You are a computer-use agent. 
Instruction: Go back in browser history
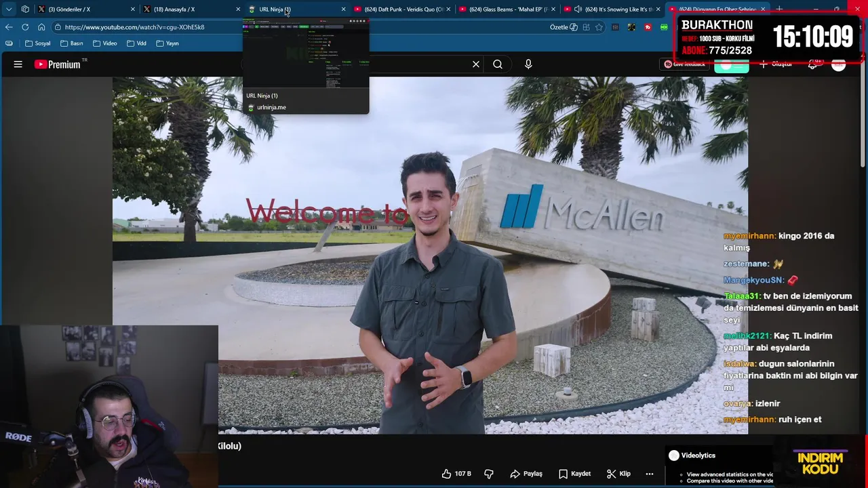click(x=9, y=27)
